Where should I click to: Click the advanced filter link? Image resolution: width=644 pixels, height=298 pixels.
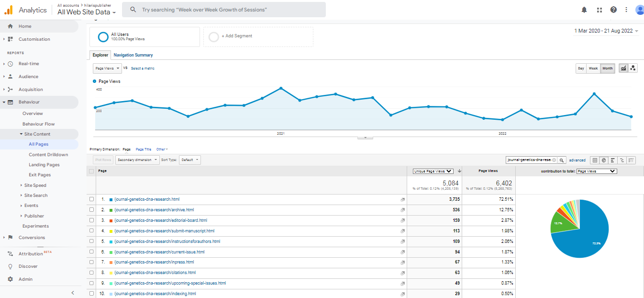[577, 160]
